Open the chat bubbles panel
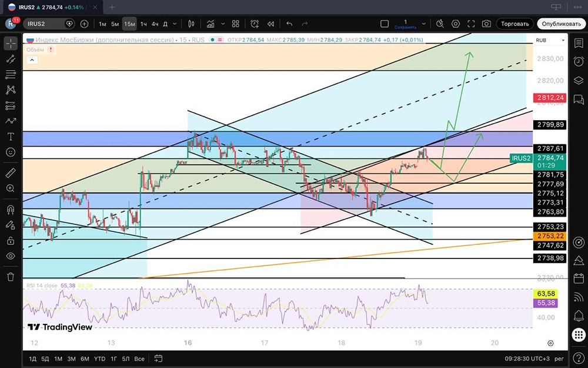This screenshot has width=588, height=368. [578, 99]
